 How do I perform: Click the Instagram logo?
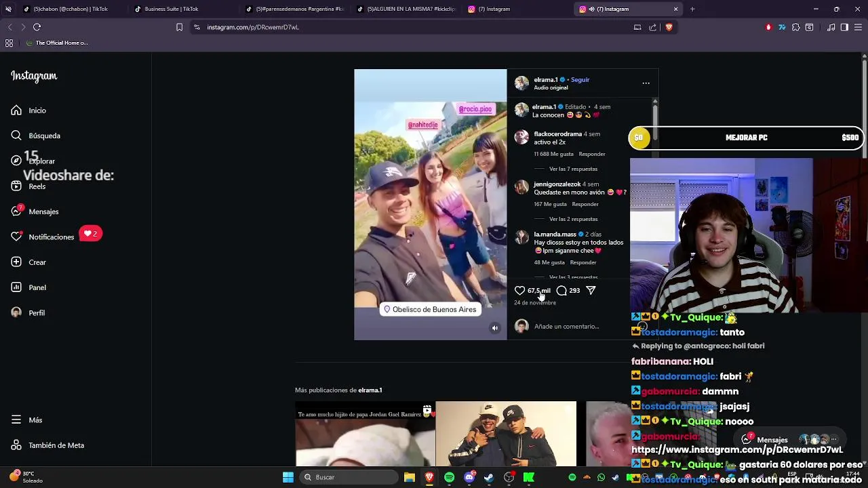[34, 76]
